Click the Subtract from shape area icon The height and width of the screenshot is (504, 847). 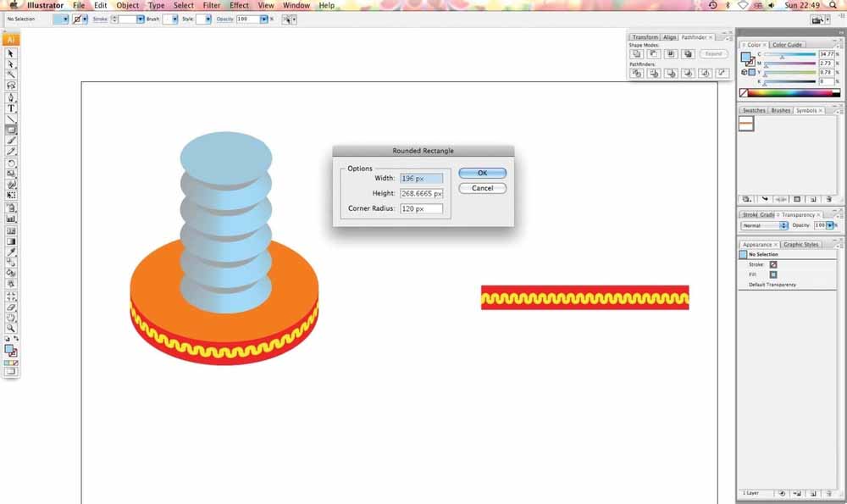tap(654, 54)
